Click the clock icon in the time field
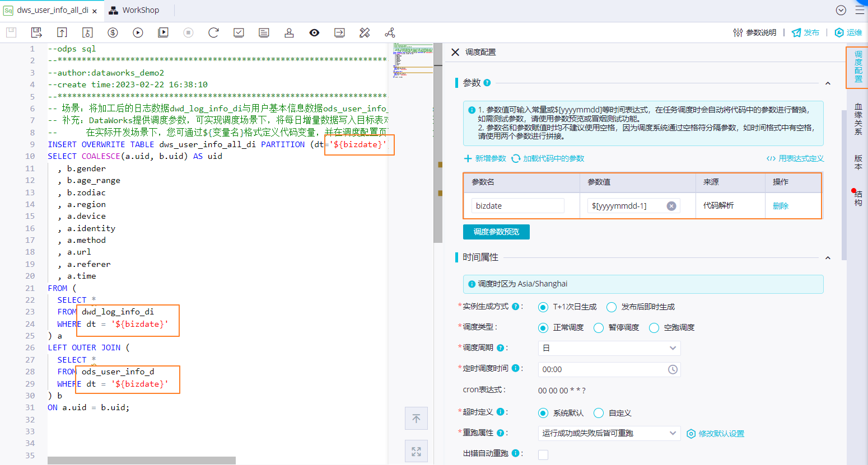868x465 pixels. point(673,369)
